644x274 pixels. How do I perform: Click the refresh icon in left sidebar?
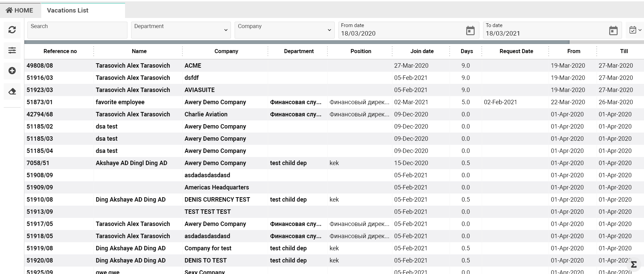pos(12,30)
